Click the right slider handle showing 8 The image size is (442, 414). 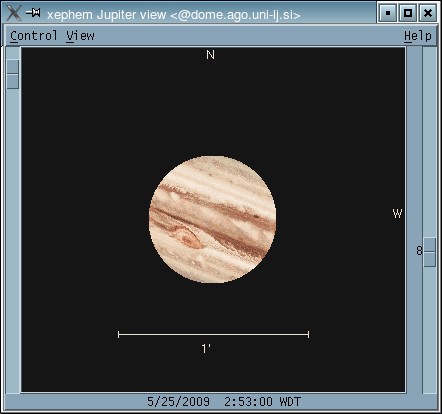coord(430,252)
